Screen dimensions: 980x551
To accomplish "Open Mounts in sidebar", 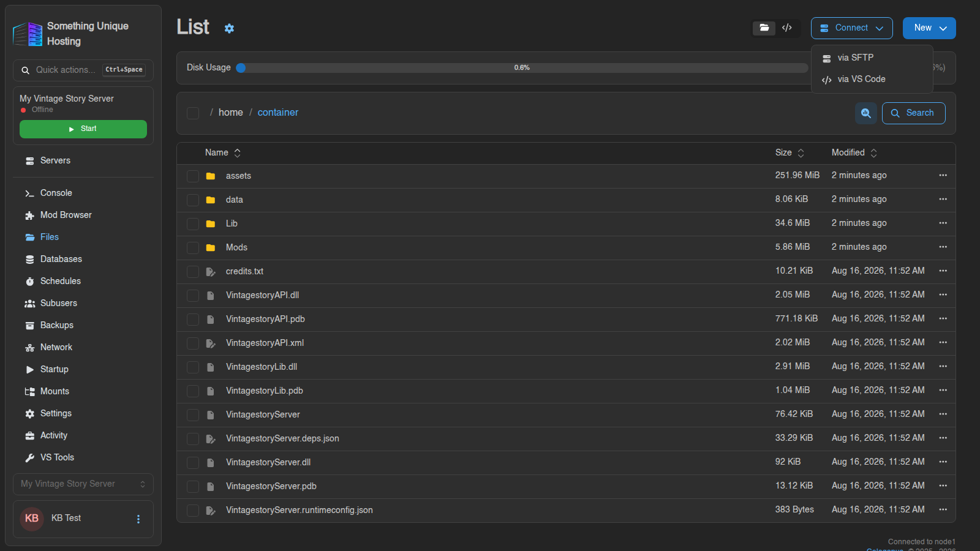I will 55,391.
